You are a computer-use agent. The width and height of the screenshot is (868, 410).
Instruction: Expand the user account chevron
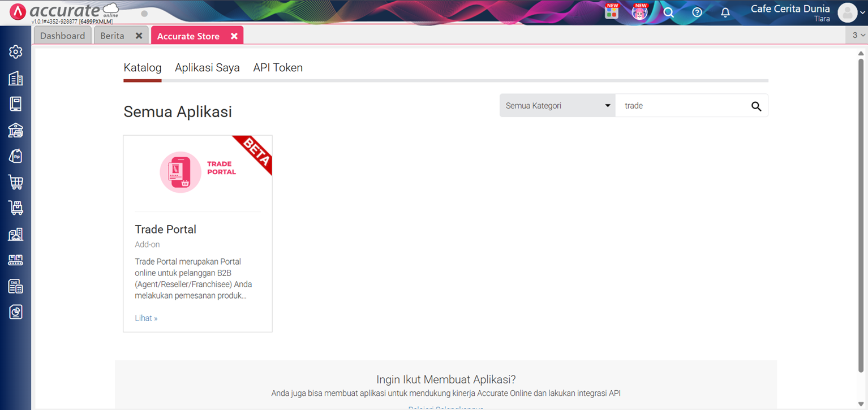click(x=862, y=13)
